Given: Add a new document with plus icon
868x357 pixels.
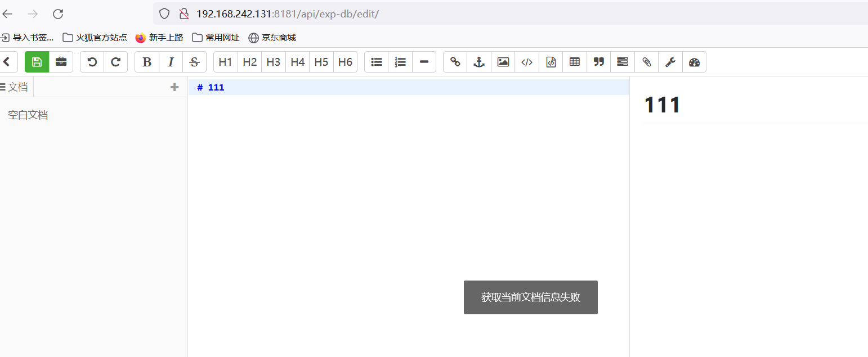Looking at the screenshot, I should 175,87.
